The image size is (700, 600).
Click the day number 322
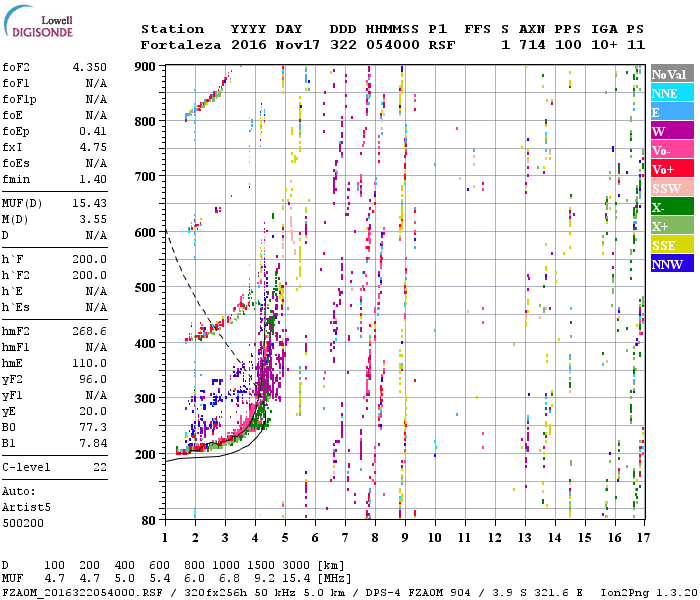pos(343,45)
